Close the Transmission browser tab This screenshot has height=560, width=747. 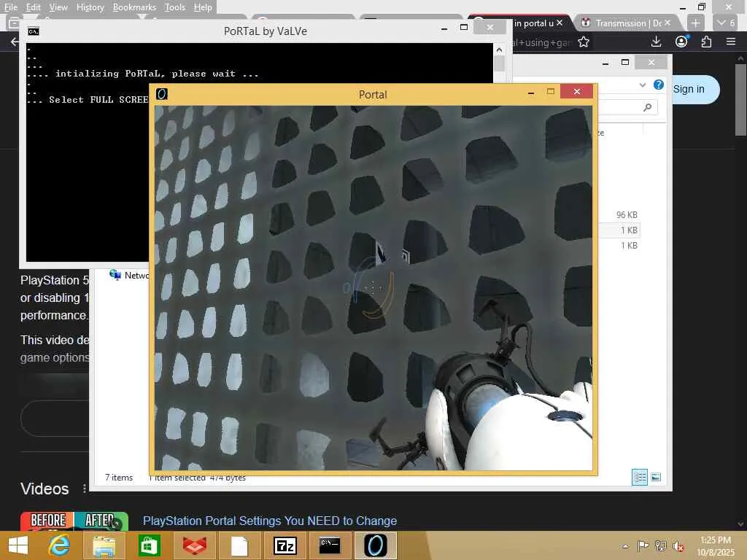click(x=667, y=23)
